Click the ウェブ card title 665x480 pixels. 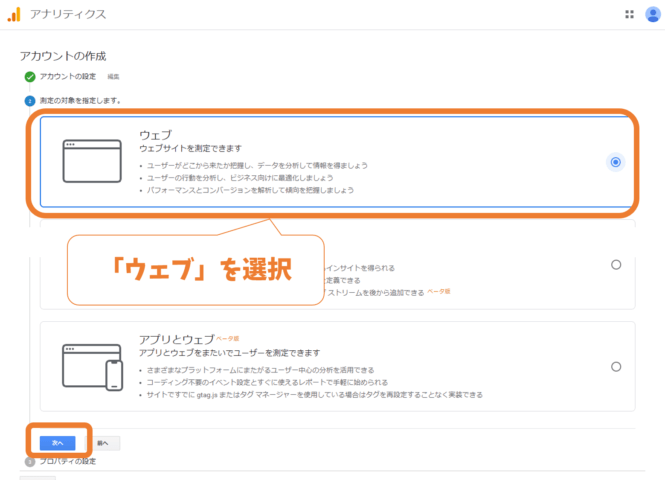pyautogui.click(x=155, y=135)
